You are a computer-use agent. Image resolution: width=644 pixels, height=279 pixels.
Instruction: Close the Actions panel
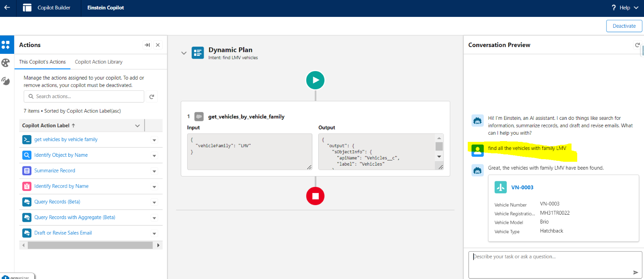158,45
